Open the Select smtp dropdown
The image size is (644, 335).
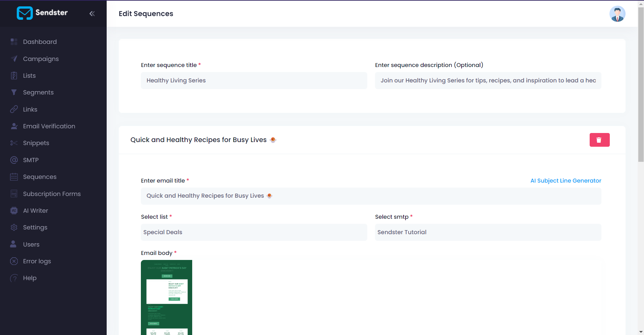coord(488,232)
